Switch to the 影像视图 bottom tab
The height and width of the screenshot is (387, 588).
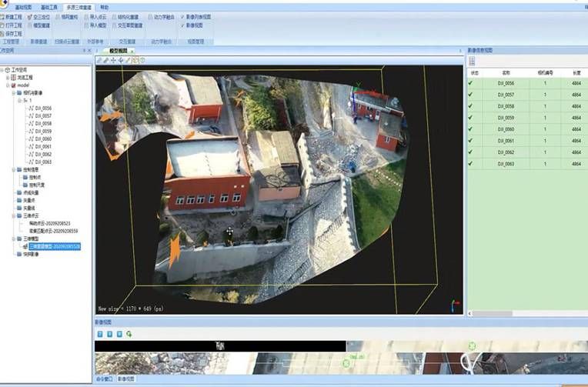126,379
